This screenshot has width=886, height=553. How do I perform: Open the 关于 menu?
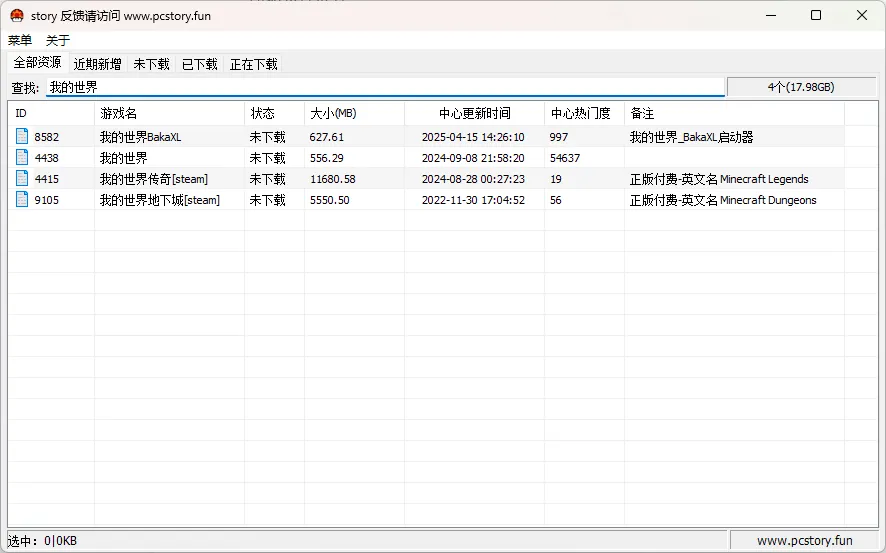58,40
